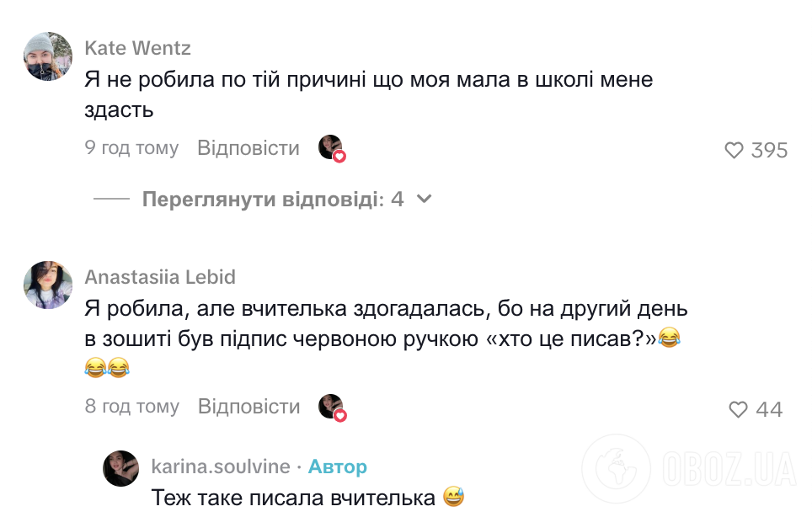
Task: Like Anastasiia Lebid's comment with the heart
Action: coord(737,409)
